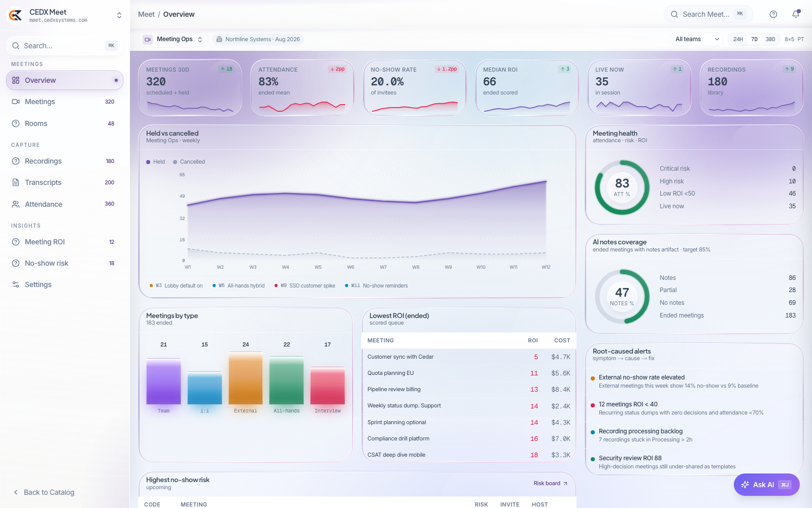This screenshot has width=812, height=508.
Task: Click Back to Catalog
Action: 44,492
